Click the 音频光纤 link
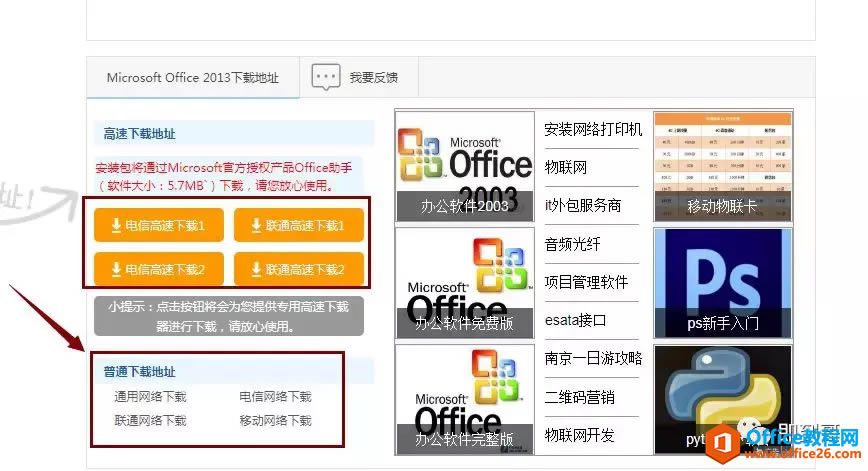The width and height of the screenshot is (868, 471). click(572, 244)
